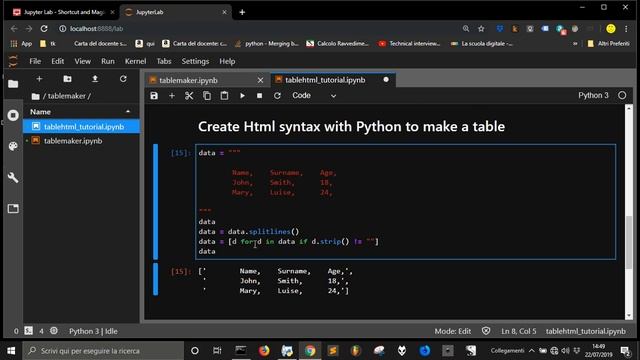Open the Code cell type dropdown
640x360 pixels.
(x=313, y=96)
